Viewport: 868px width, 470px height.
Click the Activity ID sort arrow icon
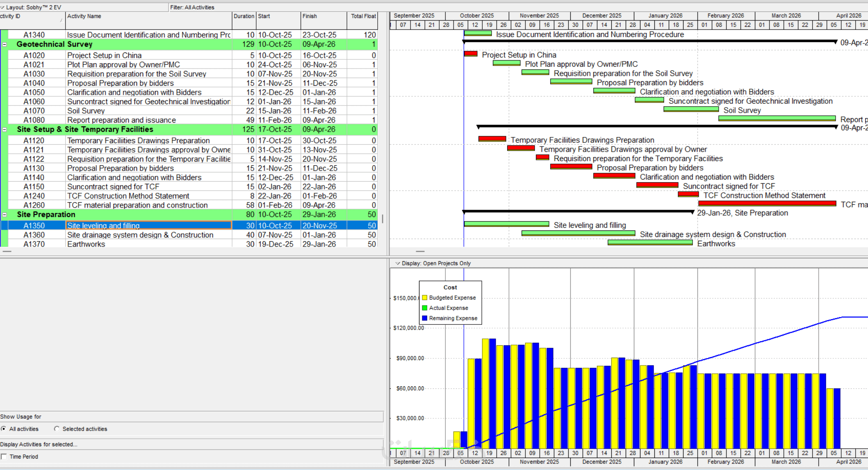tap(61, 20)
